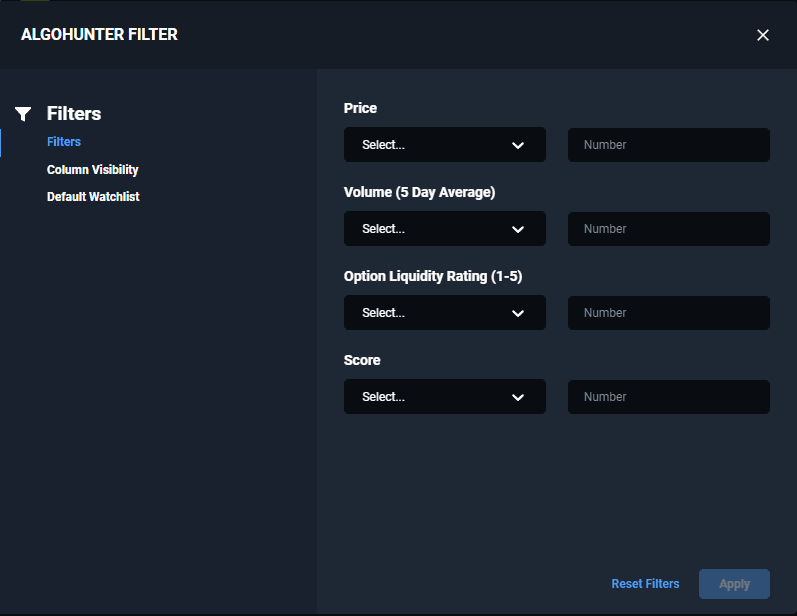
Task: Click the Apply button
Action: pos(734,584)
